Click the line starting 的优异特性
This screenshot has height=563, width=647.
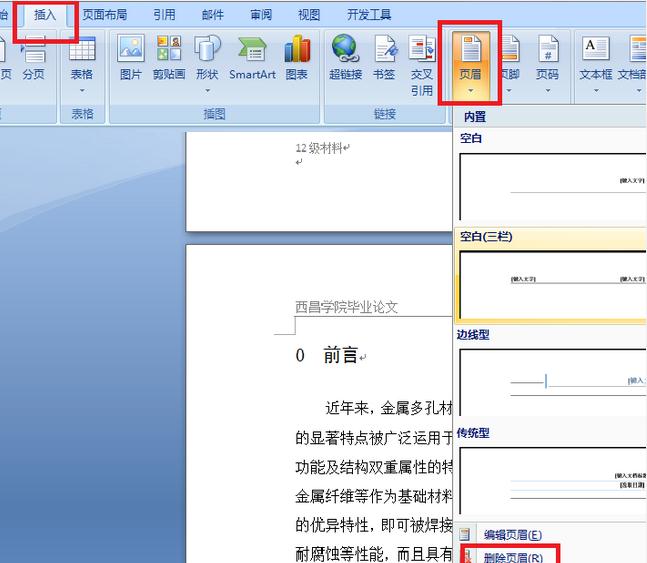(x=373, y=525)
